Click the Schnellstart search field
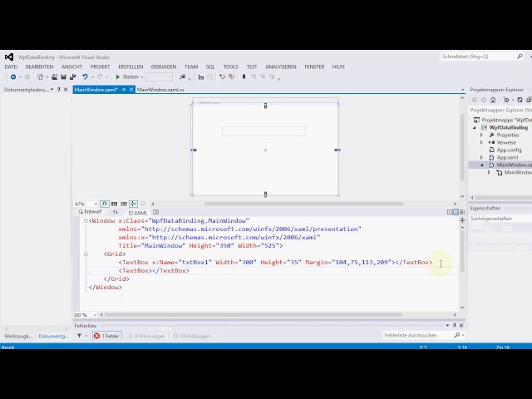The width and height of the screenshot is (532, 399). click(482, 57)
